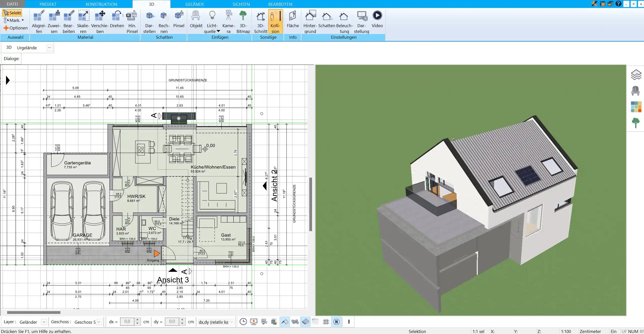The width and height of the screenshot is (644, 334).
Task: Open the 3D-Schnitt tool
Action: pos(260,22)
